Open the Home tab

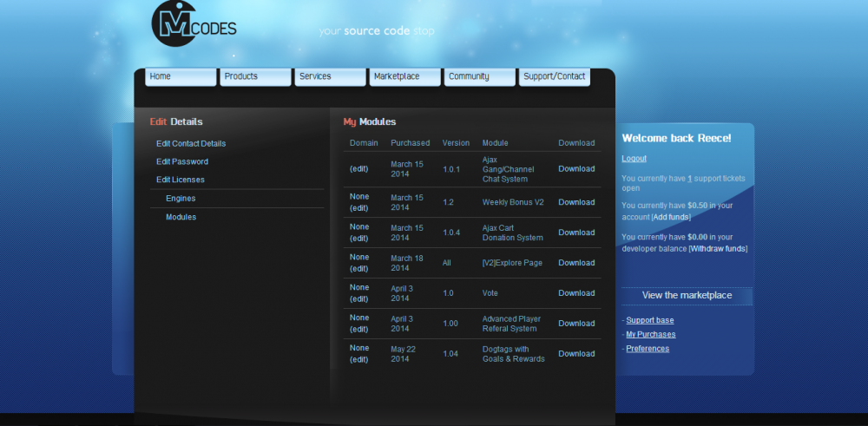pyautogui.click(x=181, y=76)
